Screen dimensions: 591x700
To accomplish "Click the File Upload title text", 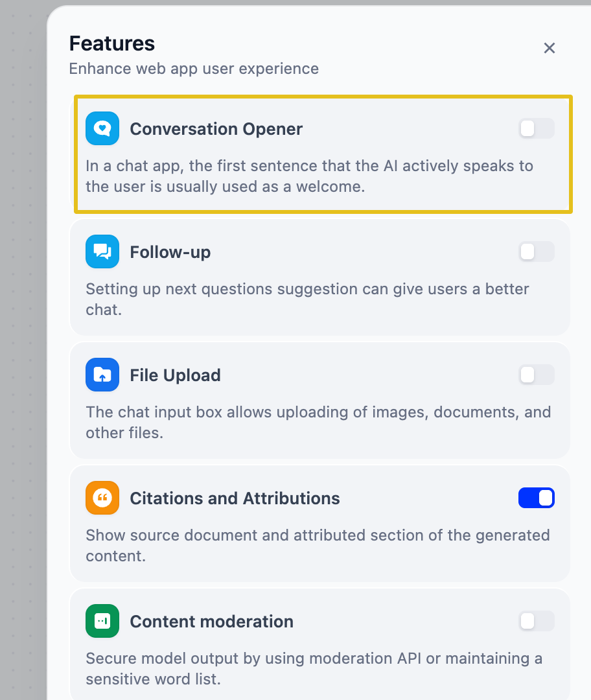I will 175,375.
